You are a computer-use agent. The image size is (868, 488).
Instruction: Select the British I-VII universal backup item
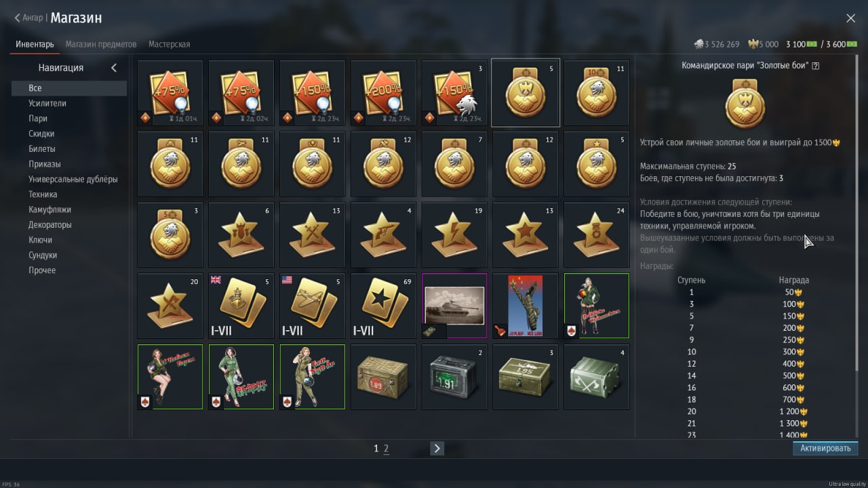(241, 306)
